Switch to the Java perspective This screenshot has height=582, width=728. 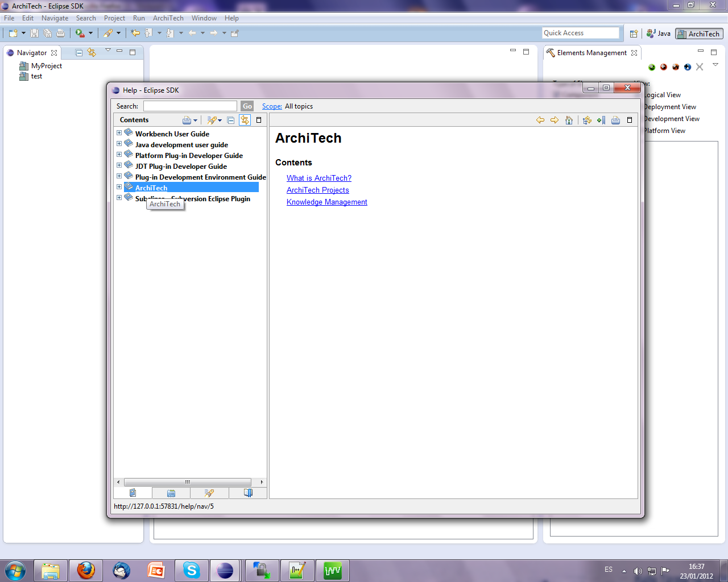(x=659, y=34)
